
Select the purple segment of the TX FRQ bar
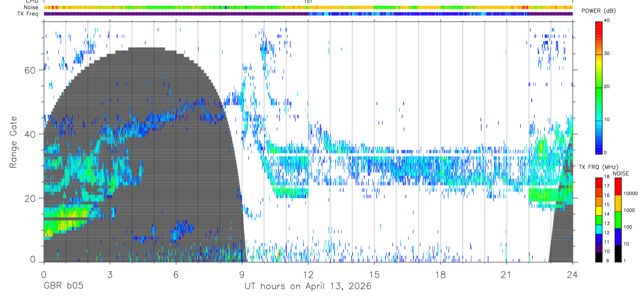[x=598, y=247]
